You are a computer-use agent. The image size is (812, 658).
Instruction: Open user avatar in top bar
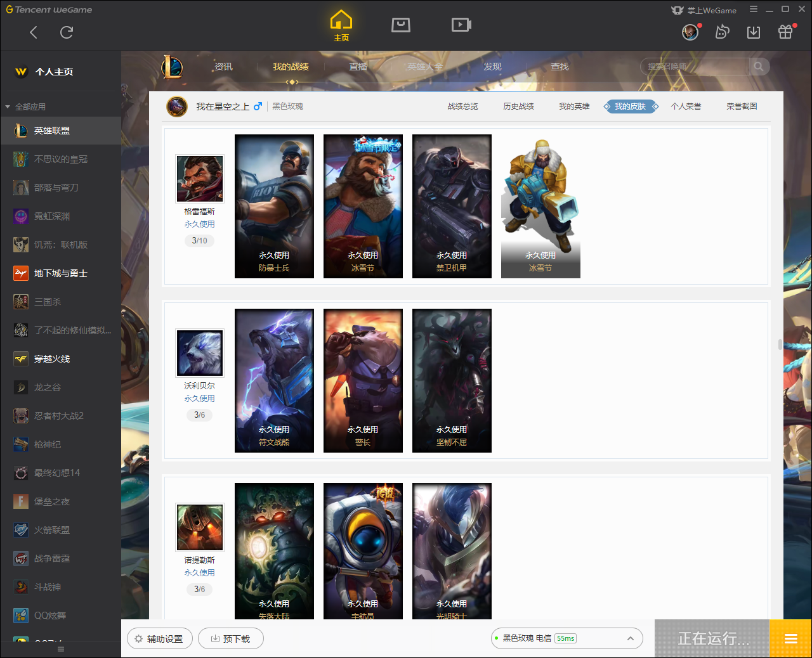click(690, 32)
